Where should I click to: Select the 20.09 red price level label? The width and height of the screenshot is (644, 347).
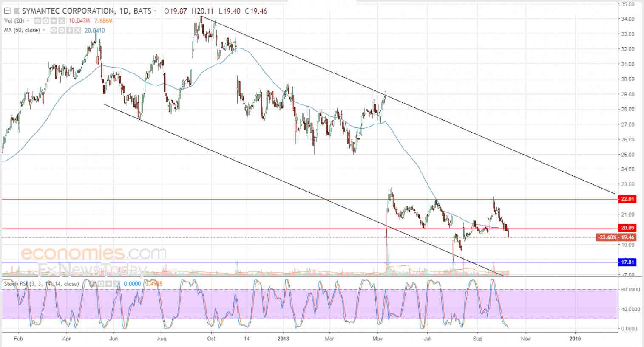[627, 228]
